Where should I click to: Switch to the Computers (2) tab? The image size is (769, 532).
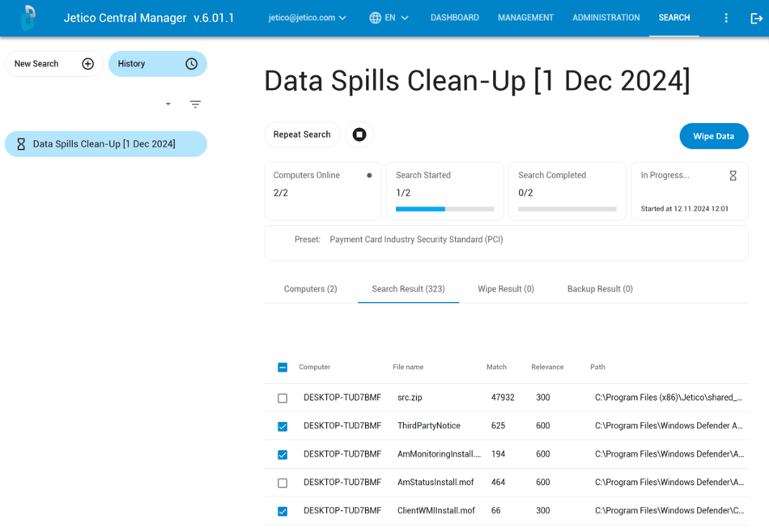311,289
